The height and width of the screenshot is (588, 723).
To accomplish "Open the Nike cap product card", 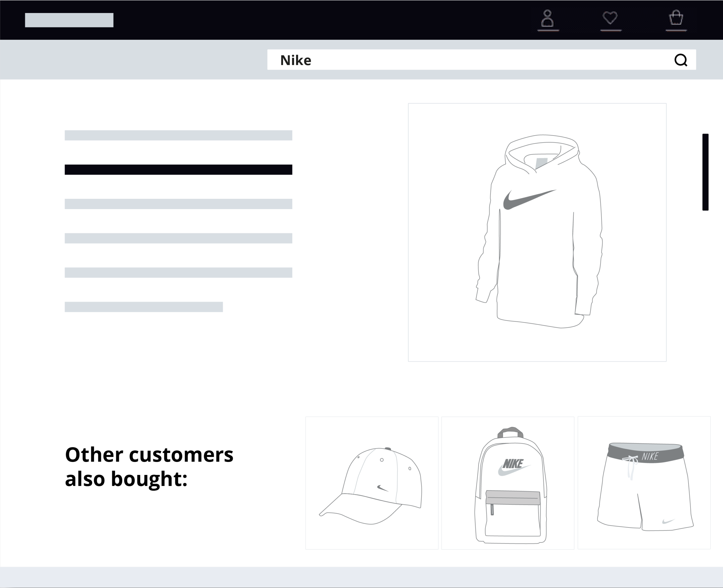I will pos(372,483).
